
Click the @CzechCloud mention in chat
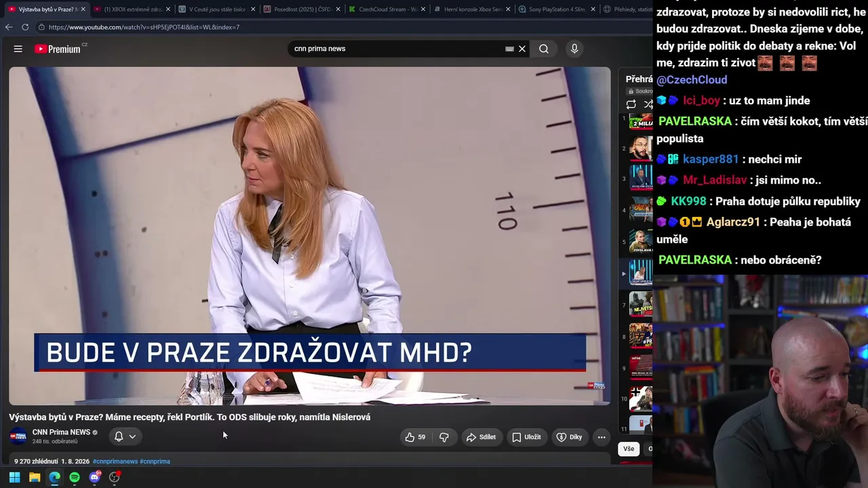click(692, 80)
